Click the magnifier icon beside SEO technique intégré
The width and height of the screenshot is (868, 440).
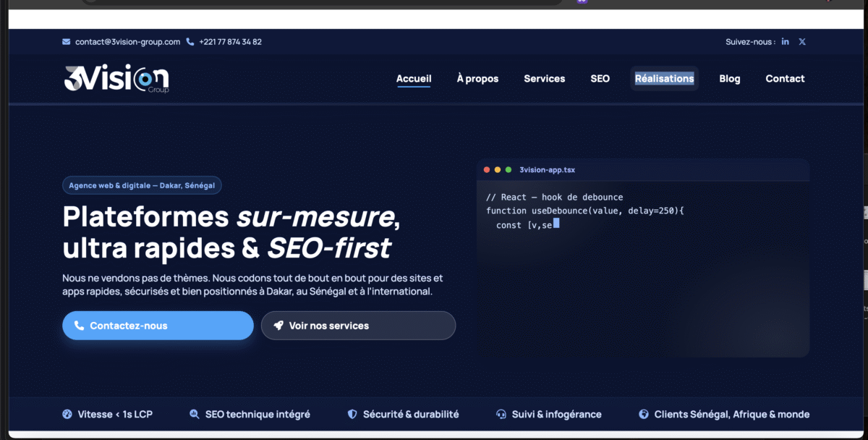[194, 415]
